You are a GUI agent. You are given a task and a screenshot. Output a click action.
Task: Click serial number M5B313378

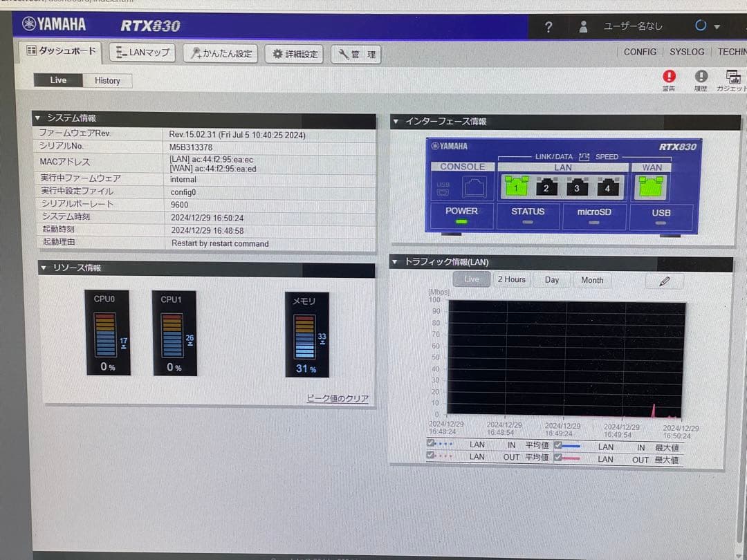[x=191, y=147]
